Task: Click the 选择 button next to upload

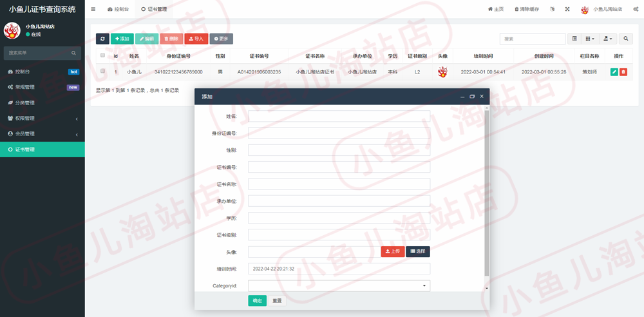Action: 418,252
